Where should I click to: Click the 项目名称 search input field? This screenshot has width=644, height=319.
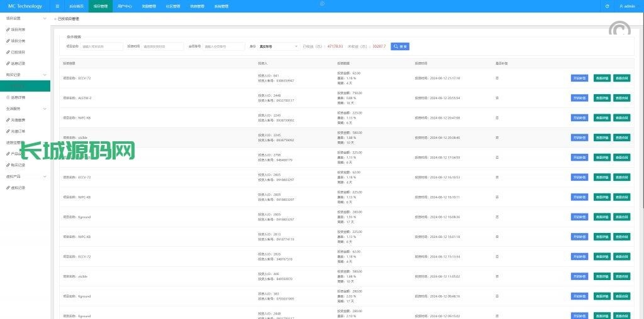[101, 46]
